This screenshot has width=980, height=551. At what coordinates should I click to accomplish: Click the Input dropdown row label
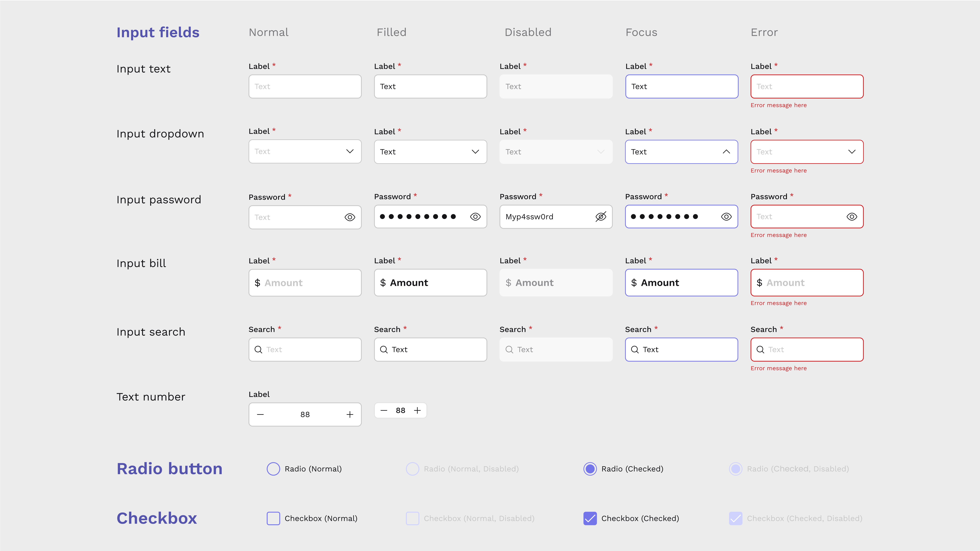(160, 134)
